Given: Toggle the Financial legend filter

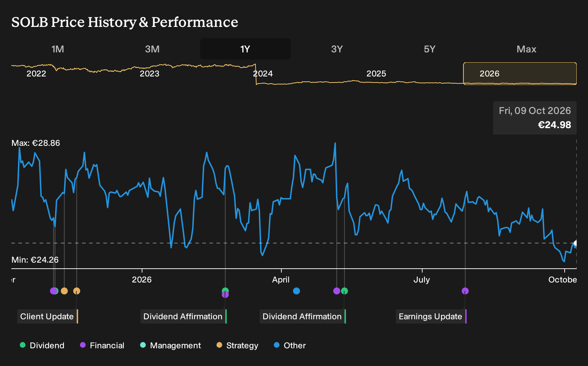Looking at the screenshot, I should point(102,345).
